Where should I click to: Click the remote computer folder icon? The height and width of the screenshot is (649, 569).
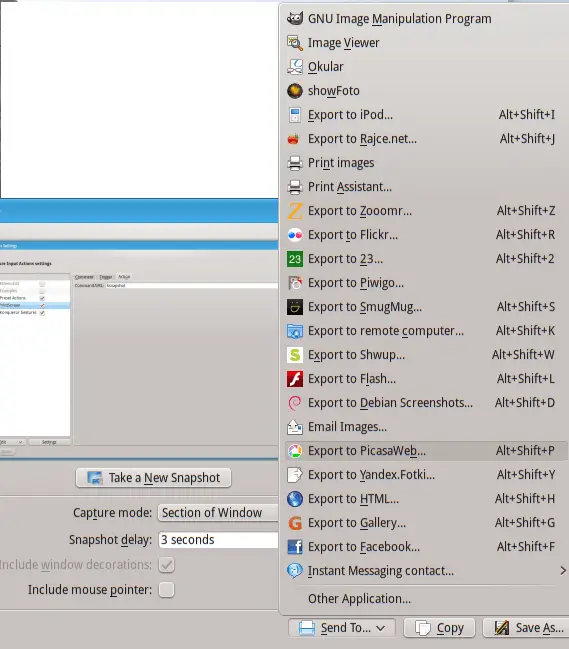click(295, 331)
